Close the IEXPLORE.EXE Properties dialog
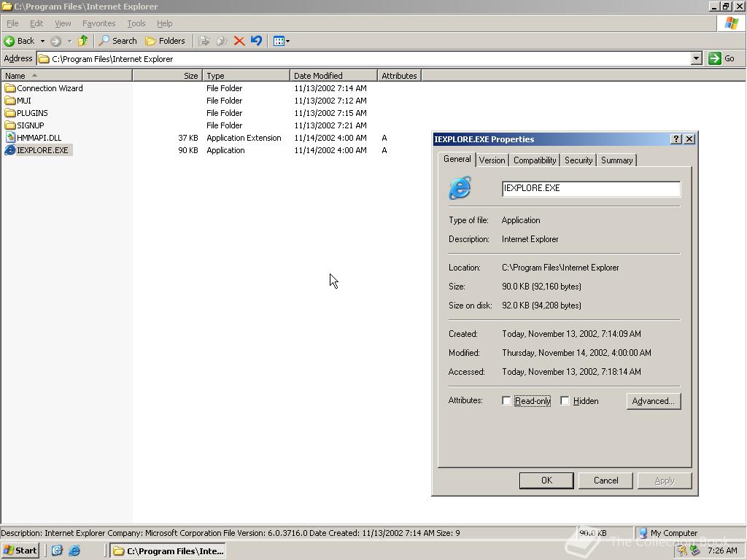 coord(689,139)
